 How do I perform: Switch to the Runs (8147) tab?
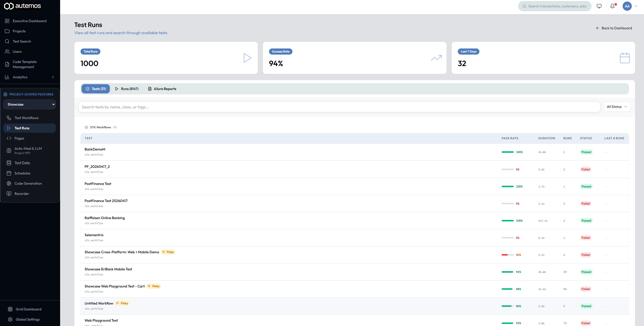pyautogui.click(x=127, y=89)
